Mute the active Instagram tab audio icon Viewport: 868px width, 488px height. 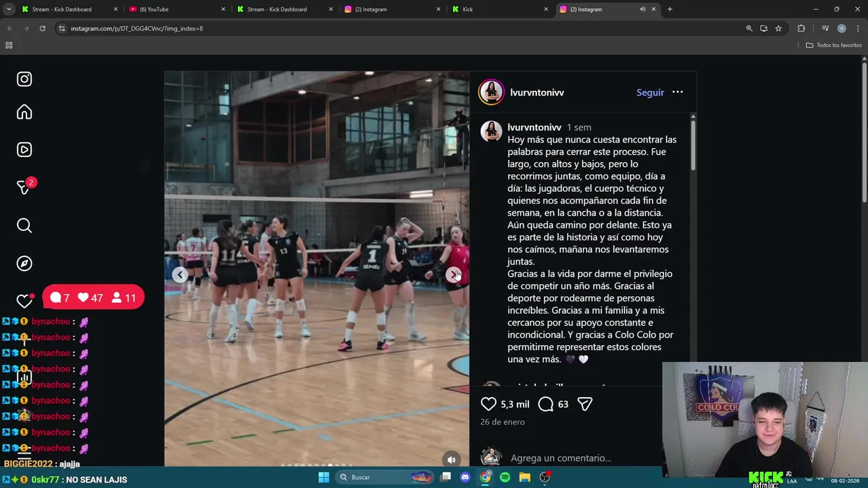(642, 9)
